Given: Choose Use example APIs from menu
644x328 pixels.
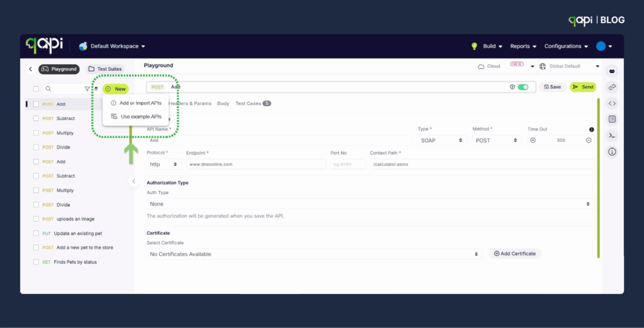Looking at the screenshot, I should [x=136, y=117].
